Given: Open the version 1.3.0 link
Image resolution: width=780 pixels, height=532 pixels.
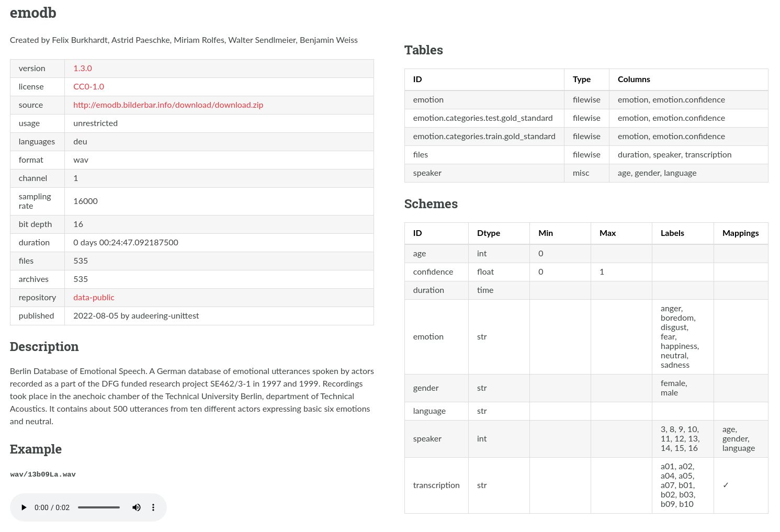Looking at the screenshot, I should click(83, 69).
